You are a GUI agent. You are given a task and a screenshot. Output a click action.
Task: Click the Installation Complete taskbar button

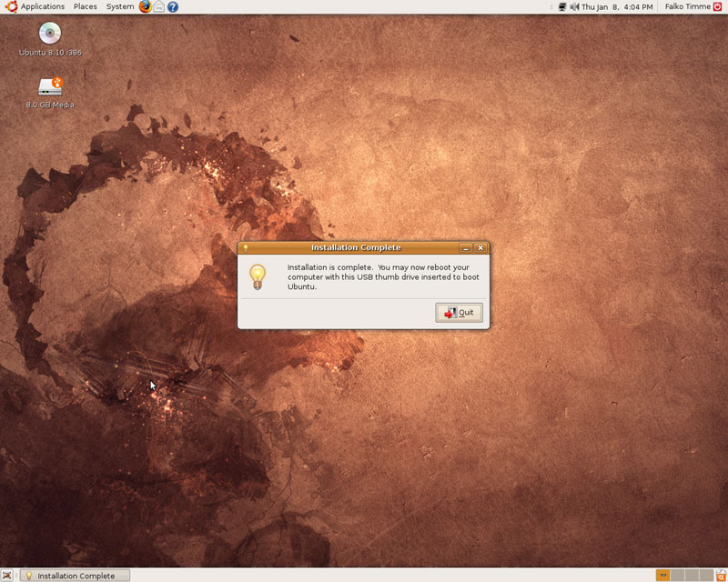[x=76, y=576]
